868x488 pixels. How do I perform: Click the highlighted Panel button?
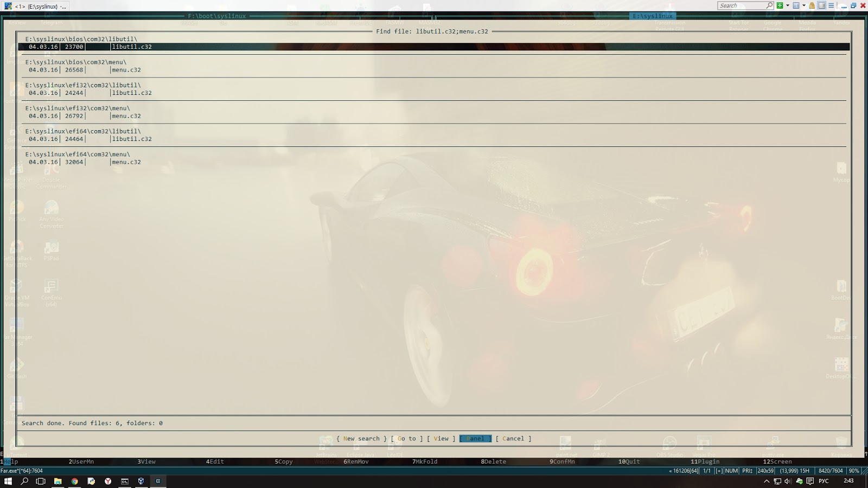point(475,439)
